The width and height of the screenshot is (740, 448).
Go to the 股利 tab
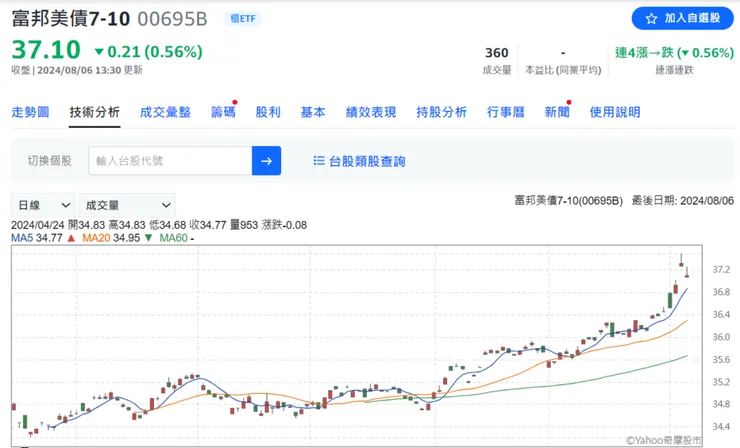click(268, 112)
